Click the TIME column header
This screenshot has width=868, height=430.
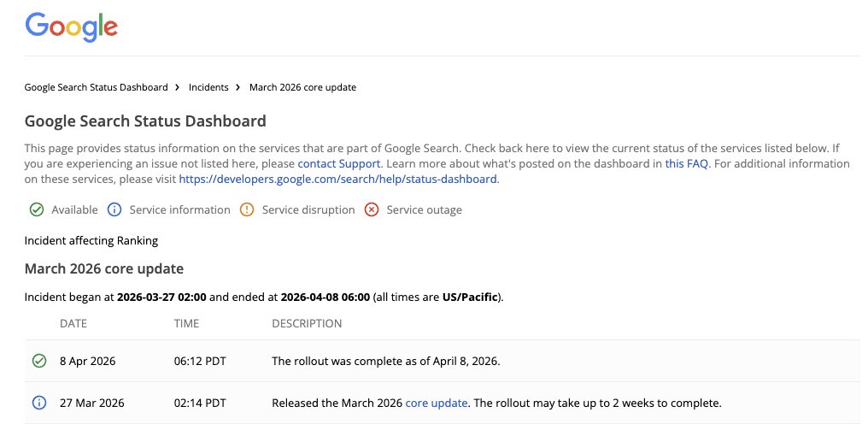186,324
